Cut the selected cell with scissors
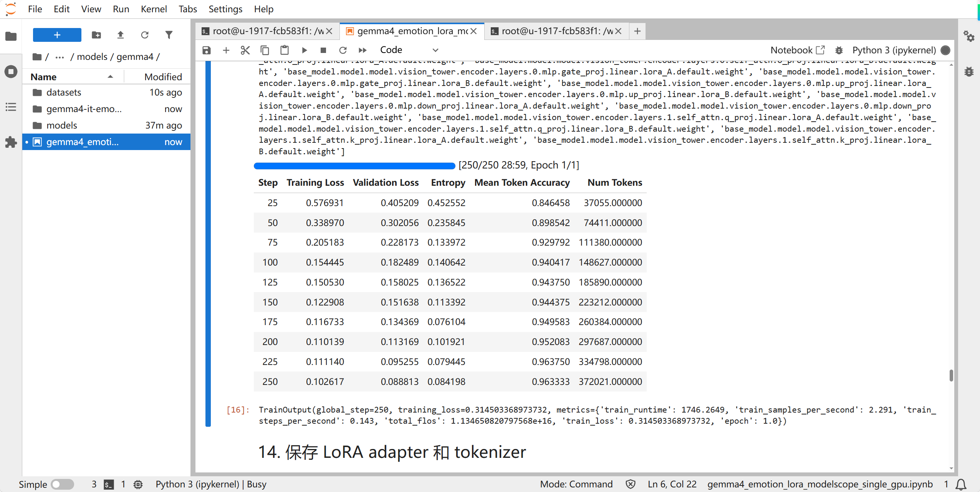 [245, 50]
